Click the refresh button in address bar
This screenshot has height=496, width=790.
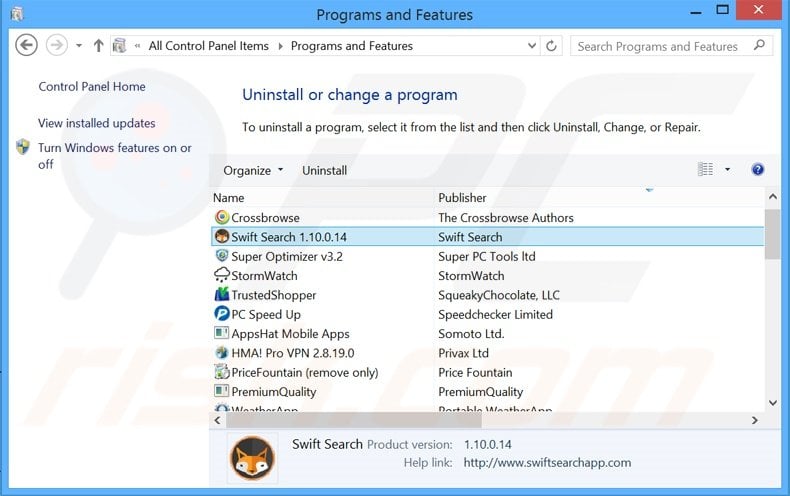coord(552,46)
